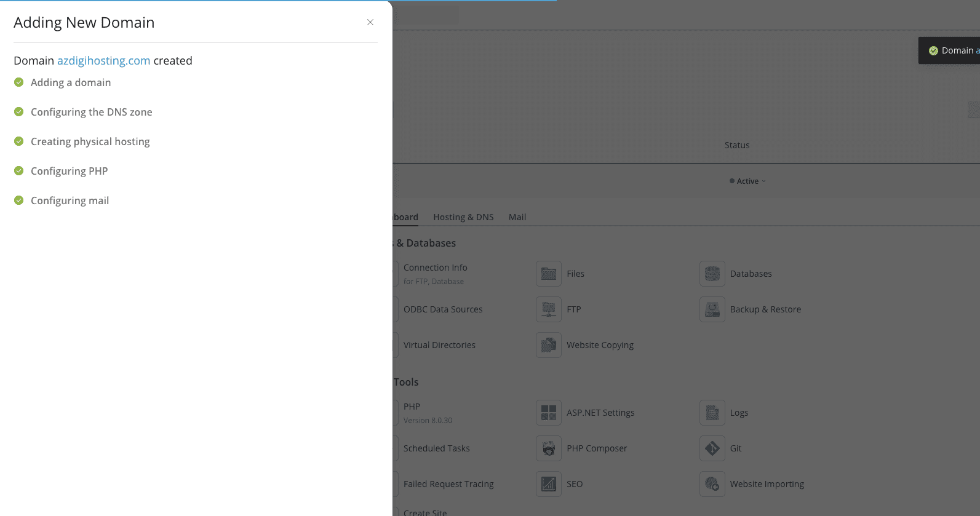Click the Website Copying icon
The height and width of the screenshot is (516, 980).
(x=548, y=345)
